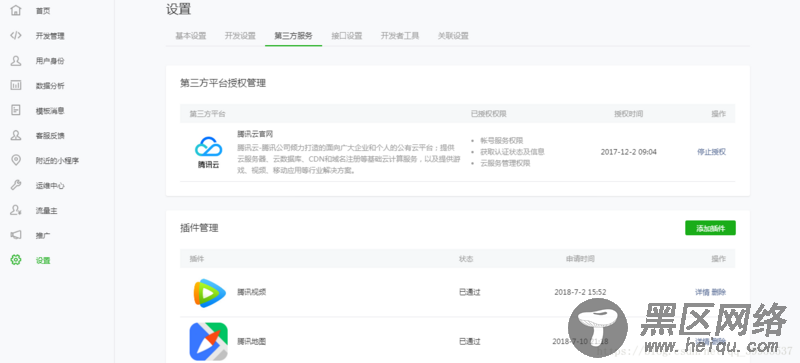Click the 运维中心 wrench icon
The image size is (800, 363).
(16, 185)
